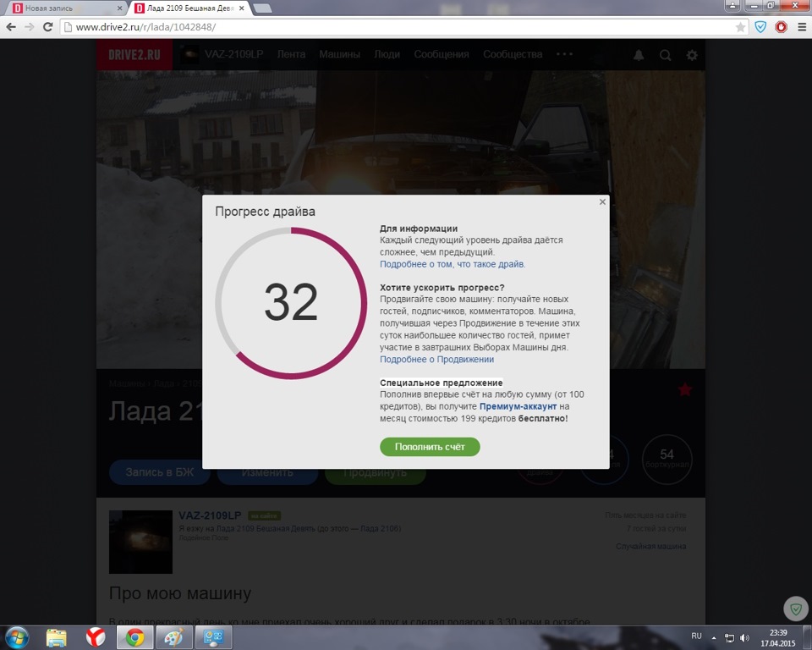Click the red Adblock extension icon

click(781, 27)
